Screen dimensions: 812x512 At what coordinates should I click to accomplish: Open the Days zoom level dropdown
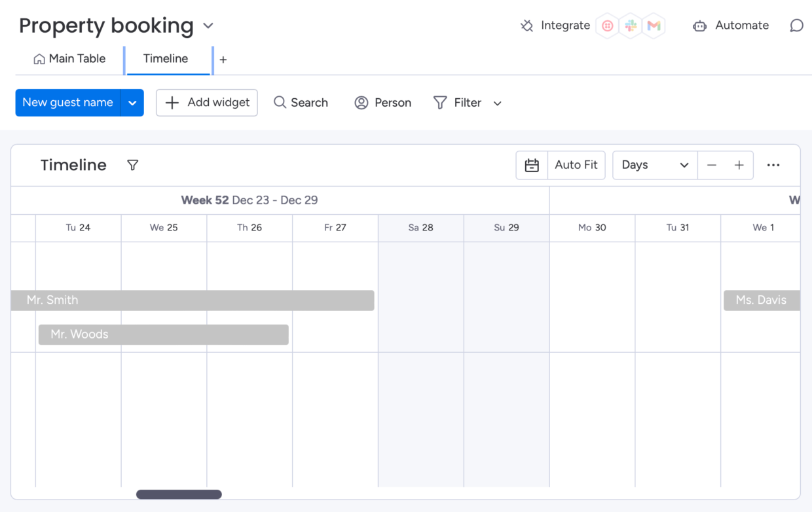(654, 165)
